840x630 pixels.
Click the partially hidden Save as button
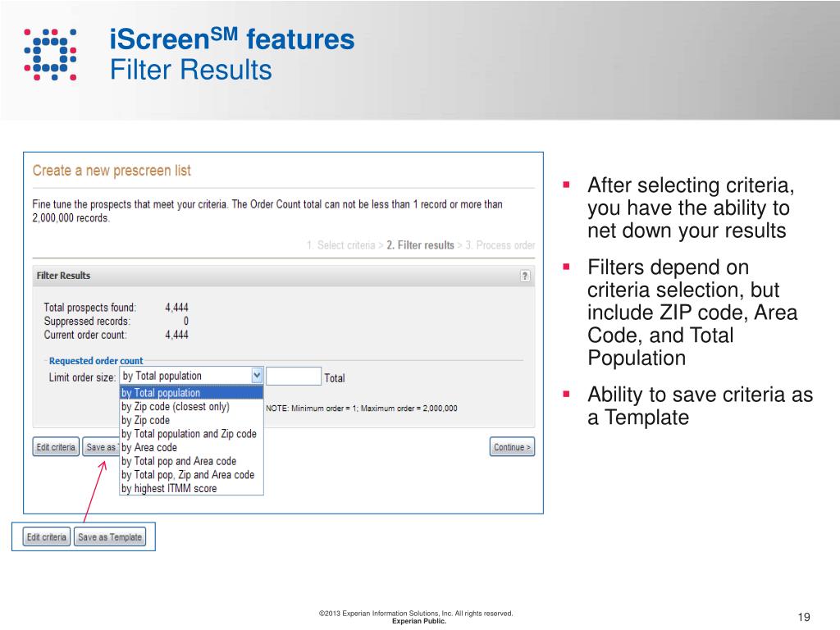101,447
